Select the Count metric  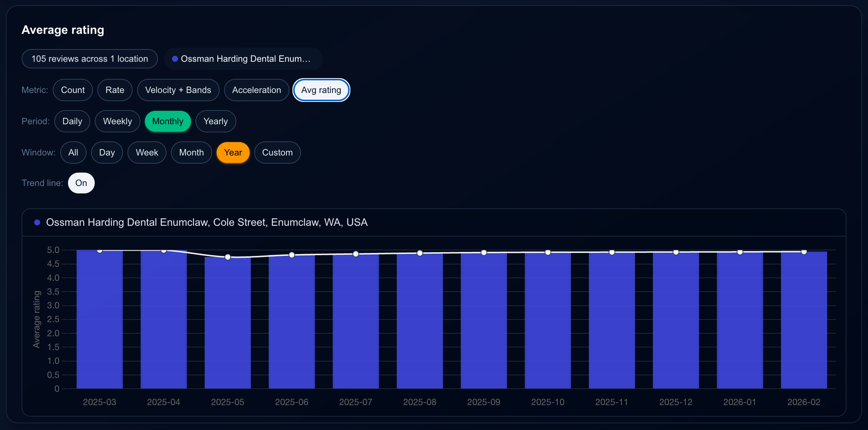point(73,90)
